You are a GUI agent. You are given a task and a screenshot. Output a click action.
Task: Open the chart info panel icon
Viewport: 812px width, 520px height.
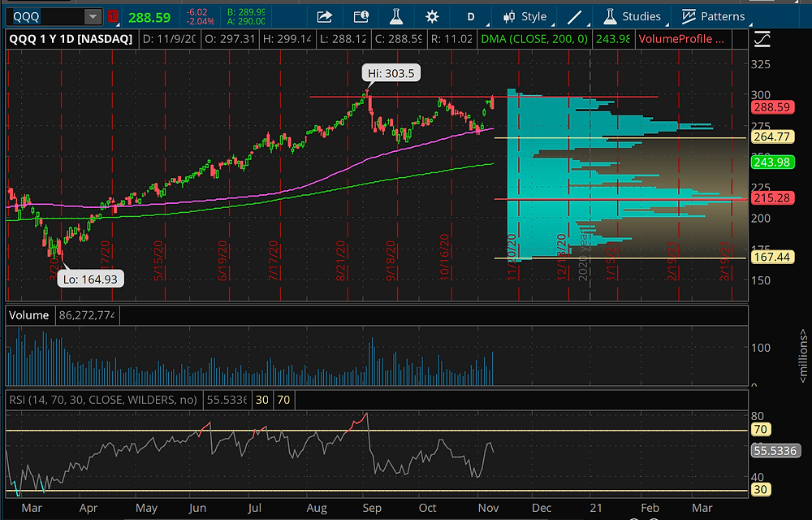click(361, 17)
